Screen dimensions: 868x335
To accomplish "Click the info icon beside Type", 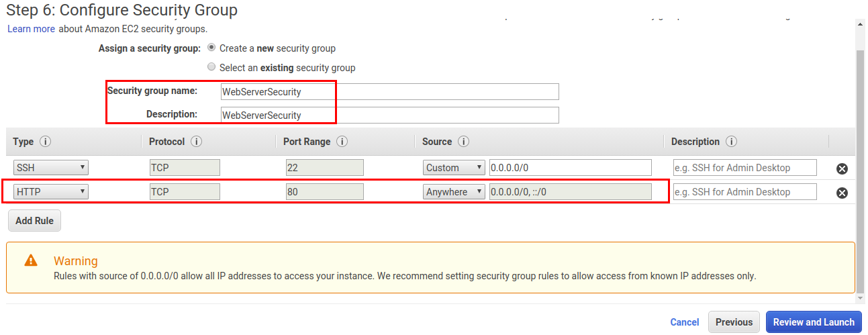I will tap(46, 142).
